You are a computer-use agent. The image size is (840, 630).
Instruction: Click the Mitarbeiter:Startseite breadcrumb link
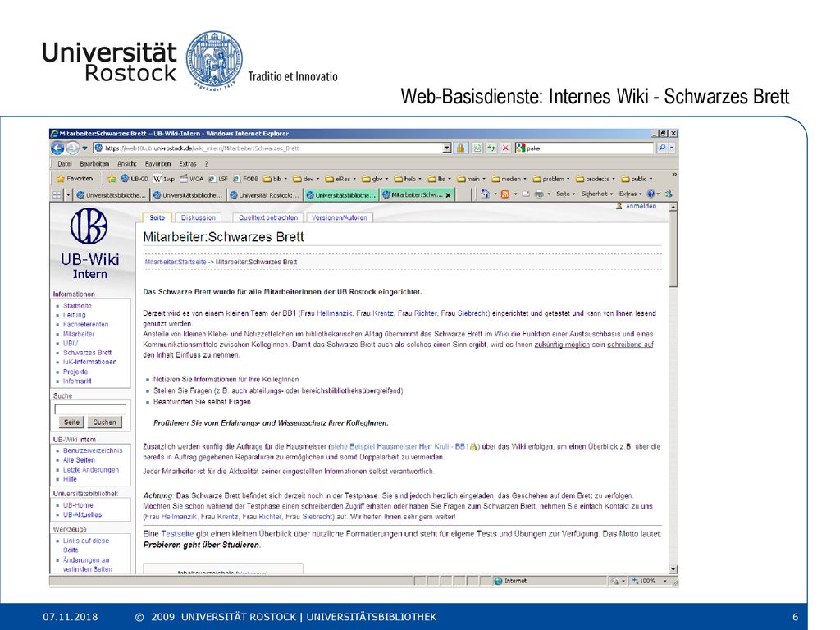176,262
